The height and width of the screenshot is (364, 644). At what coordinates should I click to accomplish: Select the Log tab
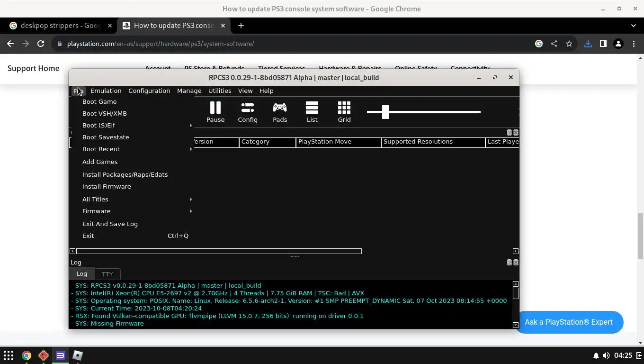[82, 273]
